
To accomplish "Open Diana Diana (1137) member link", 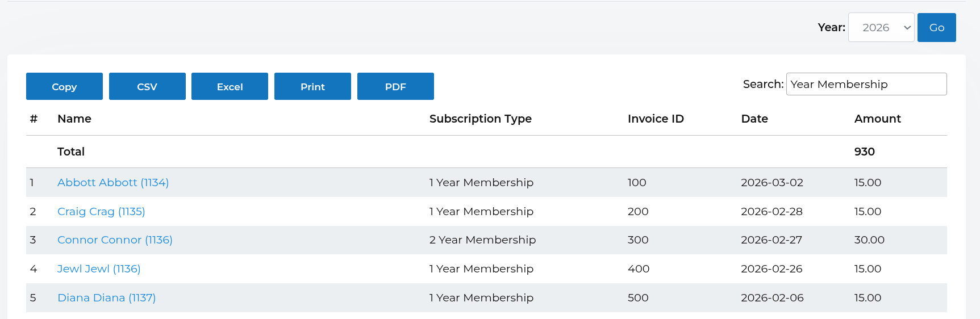I will (106, 297).
